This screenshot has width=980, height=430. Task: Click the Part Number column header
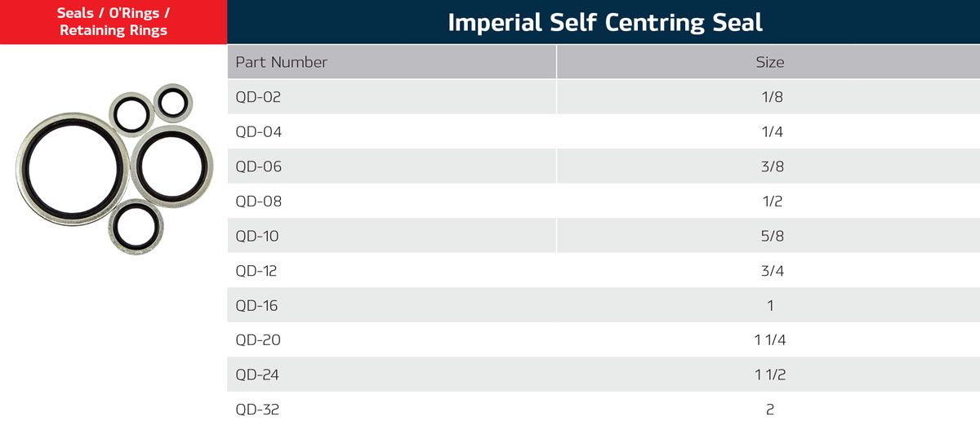pos(282,62)
